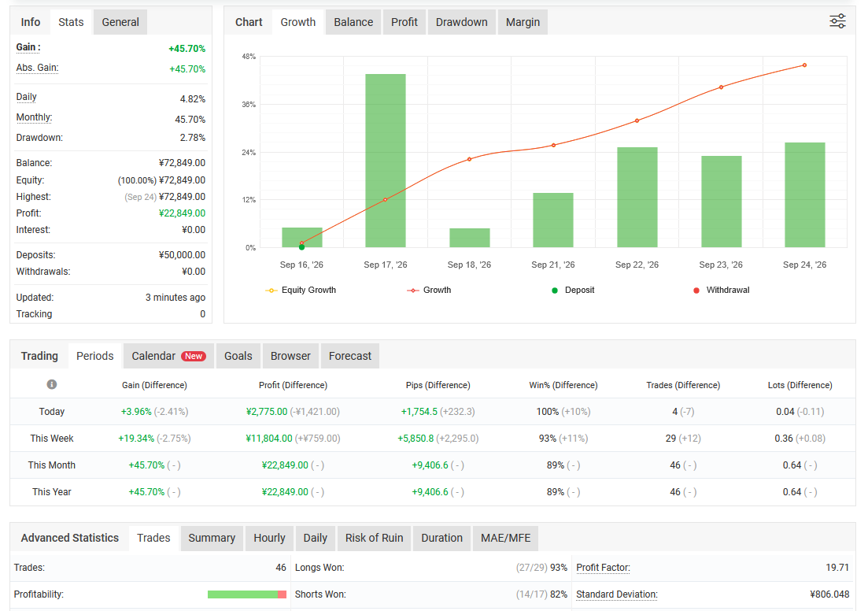Click the New badge on Calendar tab
The image size is (868, 611).
194,356
